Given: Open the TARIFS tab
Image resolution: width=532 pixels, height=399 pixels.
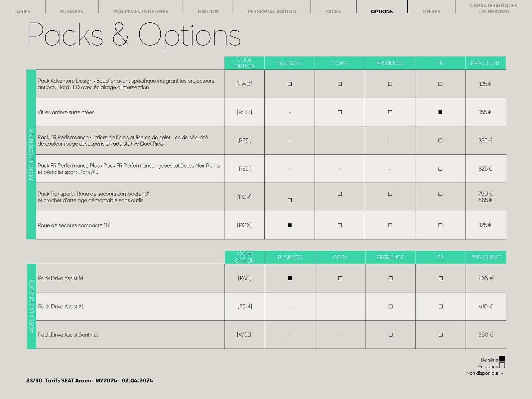Looking at the screenshot, I should click(x=23, y=11).
